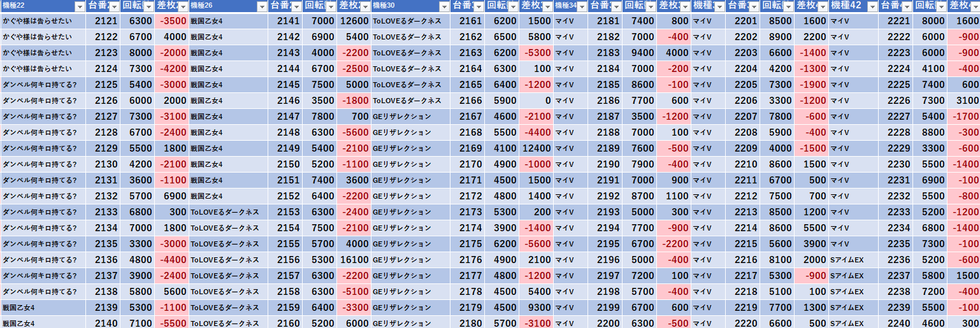
Task: Select the 9300 cell in row 2179
Action: pyautogui.click(x=536, y=308)
